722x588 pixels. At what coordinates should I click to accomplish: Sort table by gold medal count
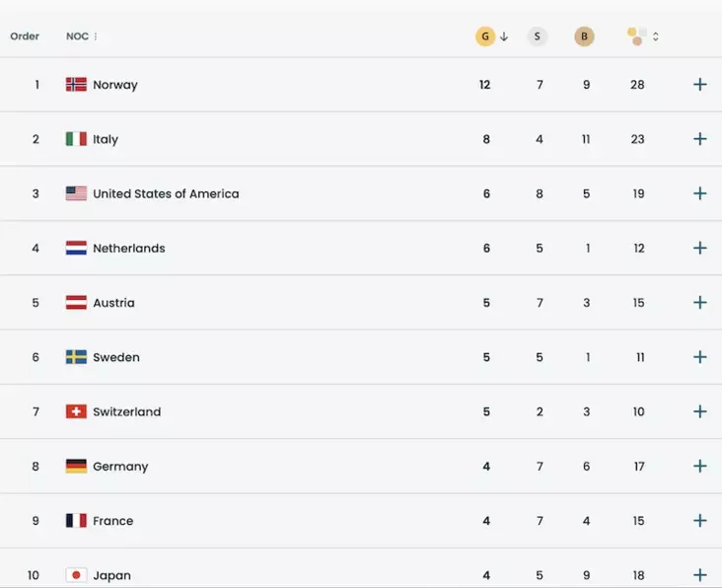[484, 37]
